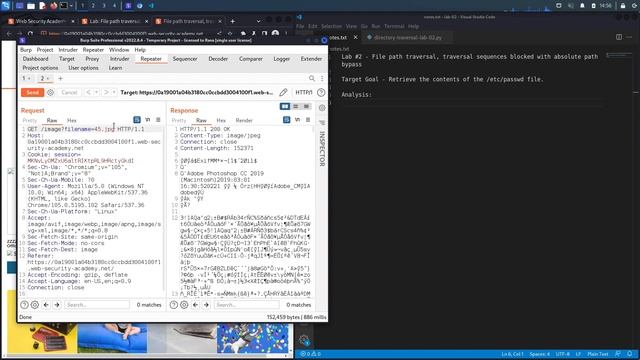
Task: Open the Window menu in Burp
Action: pyautogui.click(x=119, y=50)
